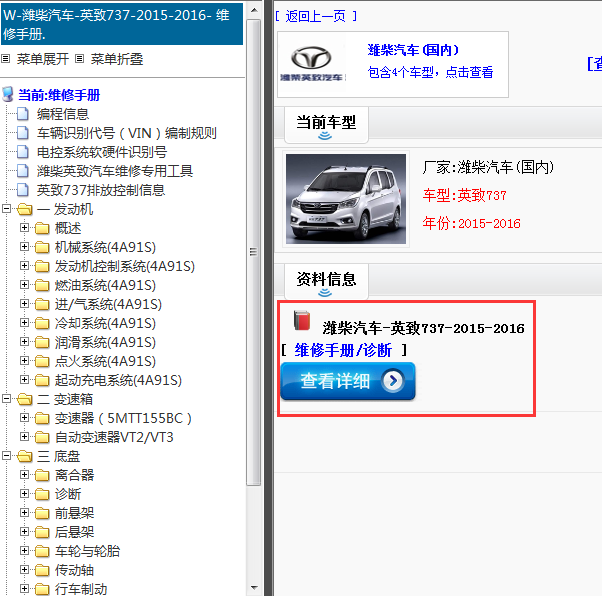Click page icon for 英致737排放控制信息
602x596 pixels.
point(23,190)
